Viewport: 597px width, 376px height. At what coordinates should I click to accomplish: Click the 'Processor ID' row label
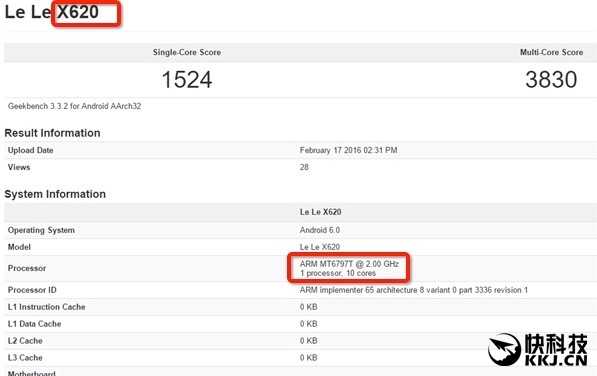tap(32, 290)
